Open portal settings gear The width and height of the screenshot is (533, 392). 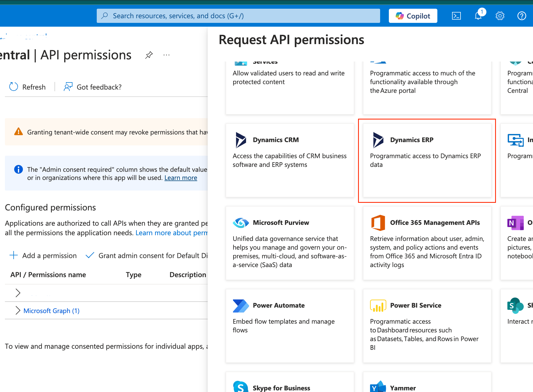[x=500, y=16]
